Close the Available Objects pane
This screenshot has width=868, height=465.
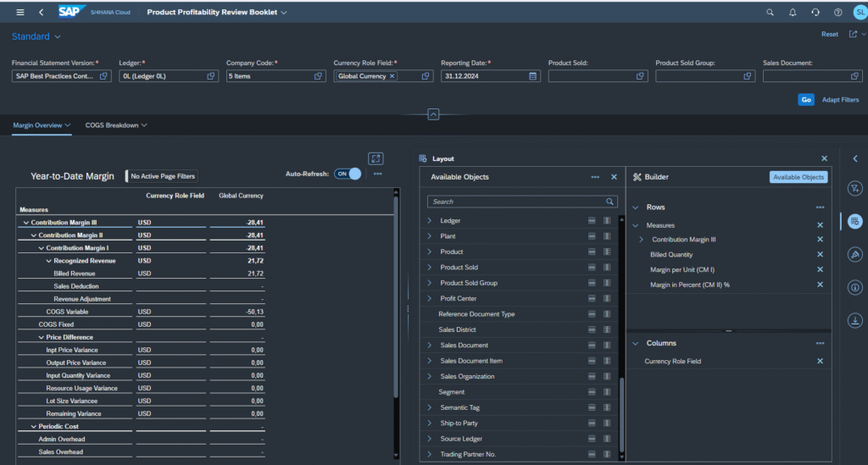tap(614, 177)
